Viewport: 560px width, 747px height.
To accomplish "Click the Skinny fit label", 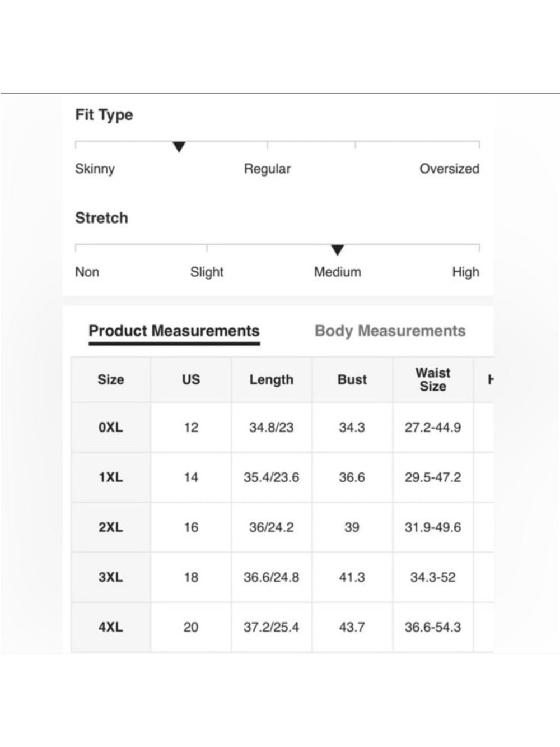I will [95, 169].
